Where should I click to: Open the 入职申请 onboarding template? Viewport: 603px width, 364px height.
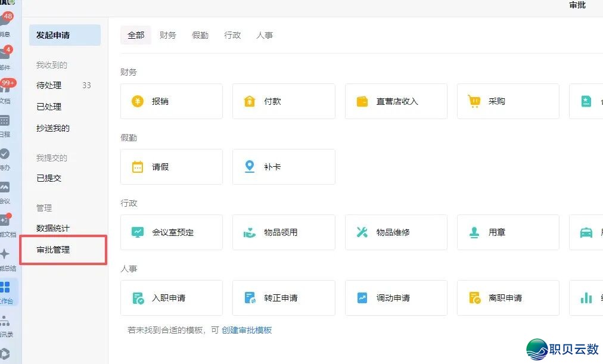coord(172,298)
